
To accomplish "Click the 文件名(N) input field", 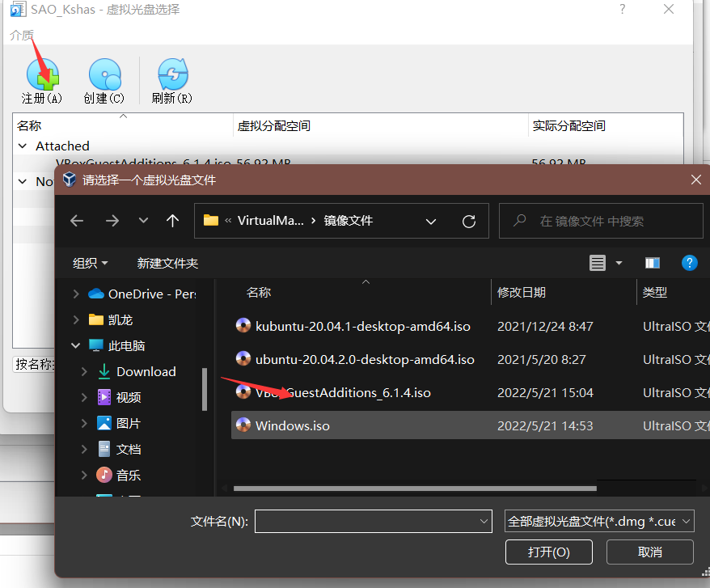I will pos(372,521).
